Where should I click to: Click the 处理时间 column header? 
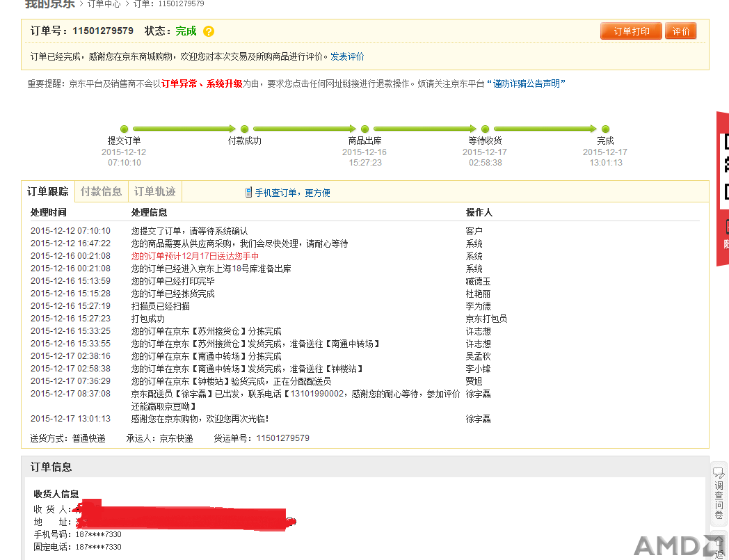49,213
